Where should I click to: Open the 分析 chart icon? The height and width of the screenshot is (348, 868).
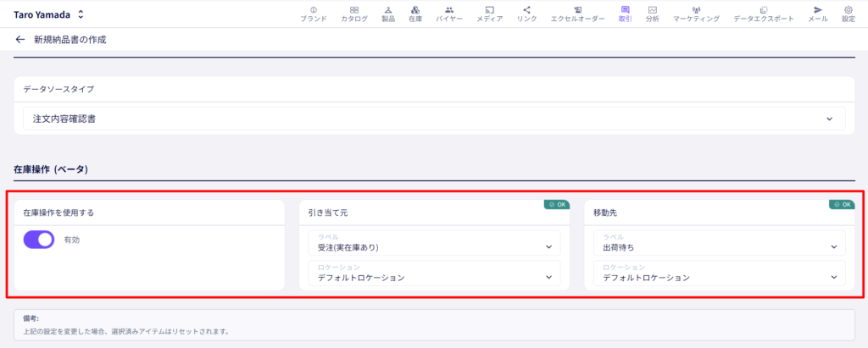(652, 10)
